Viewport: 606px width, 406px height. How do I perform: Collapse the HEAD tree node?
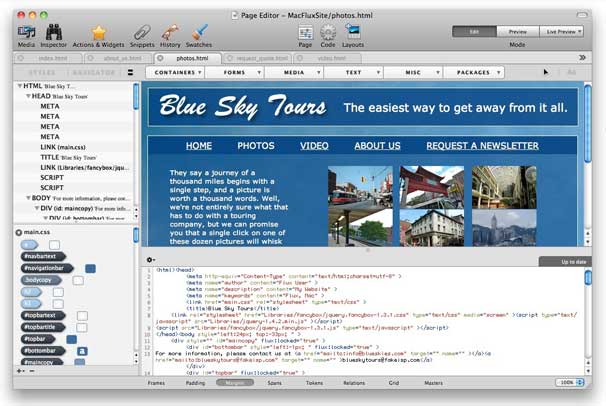click(x=28, y=96)
